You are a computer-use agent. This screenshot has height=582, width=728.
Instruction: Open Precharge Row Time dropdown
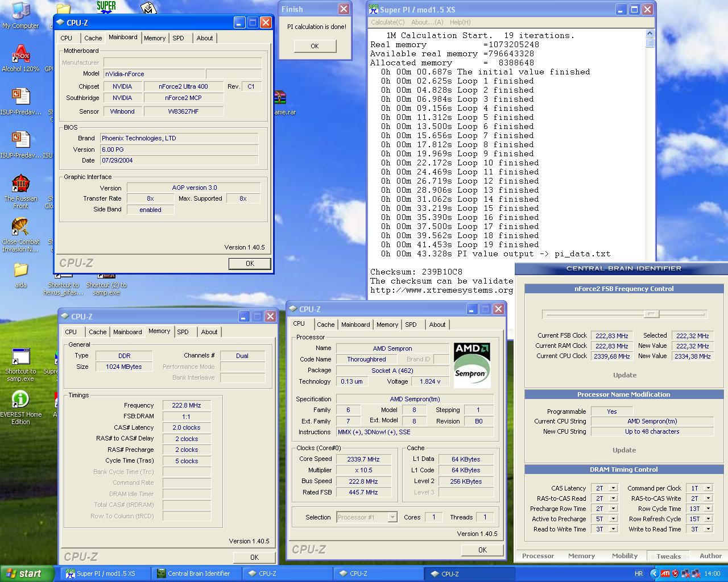pyautogui.click(x=613, y=509)
